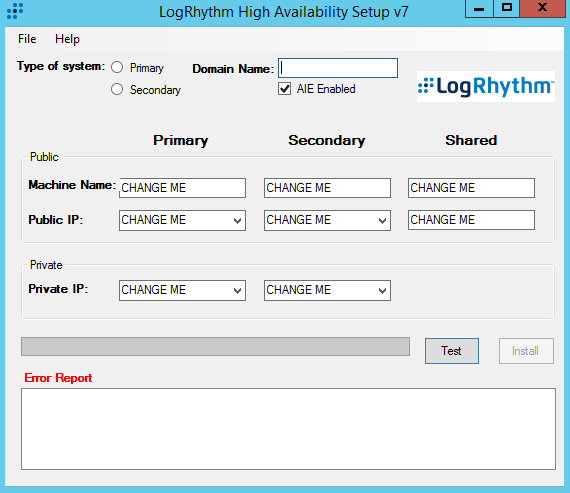The height and width of the screenshot is (493, 570).
Task: Open the File menu
Action: [27, 39]
